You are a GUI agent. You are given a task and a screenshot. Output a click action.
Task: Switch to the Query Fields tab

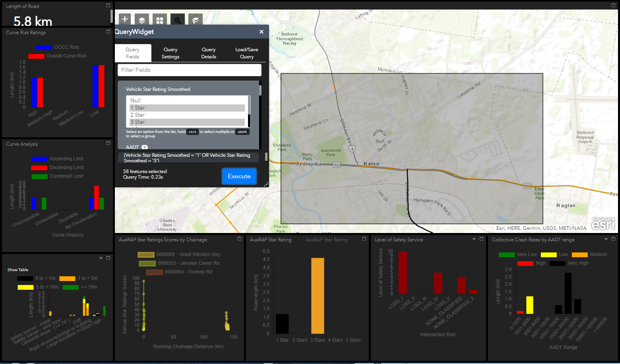pyautogui.click(x=133, y=53)
